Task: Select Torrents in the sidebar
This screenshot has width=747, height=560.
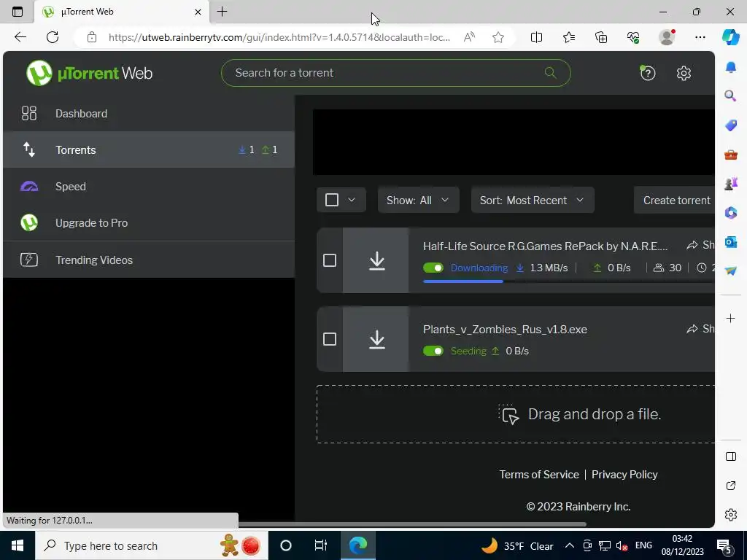Action: pos(149,149)
